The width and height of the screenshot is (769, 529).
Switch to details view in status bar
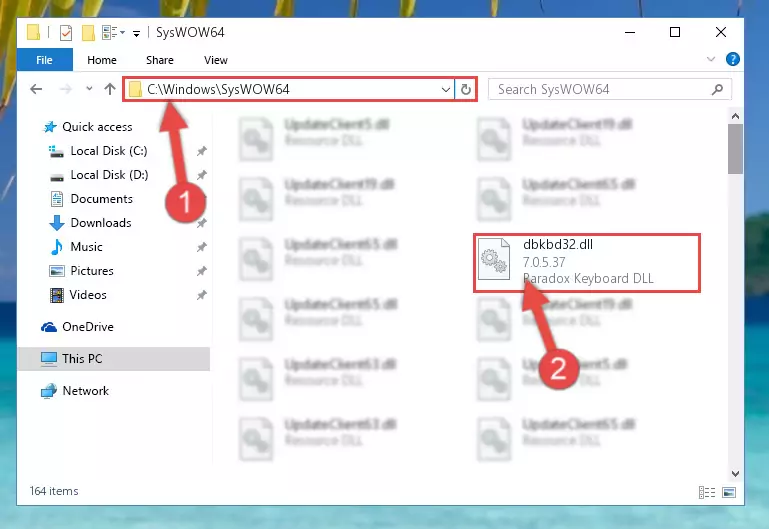click(x=707, y=492)
